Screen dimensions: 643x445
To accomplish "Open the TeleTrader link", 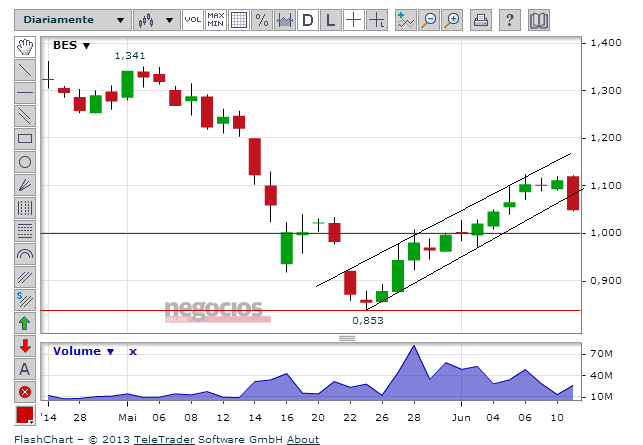I will [x=164, y=439].
